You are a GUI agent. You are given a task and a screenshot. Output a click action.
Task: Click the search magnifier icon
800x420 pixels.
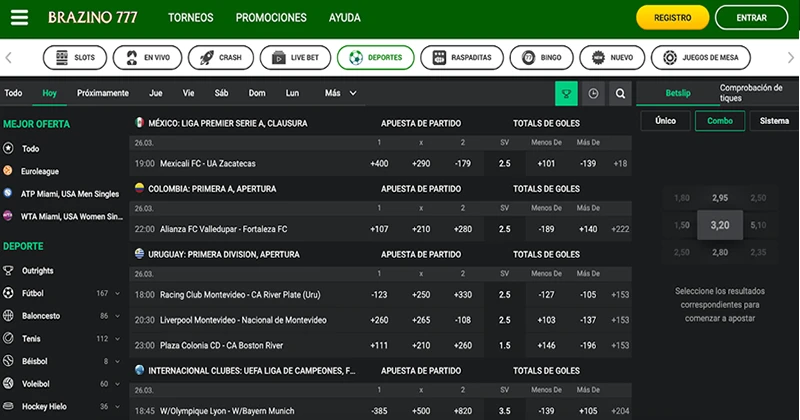click(620, 93)
